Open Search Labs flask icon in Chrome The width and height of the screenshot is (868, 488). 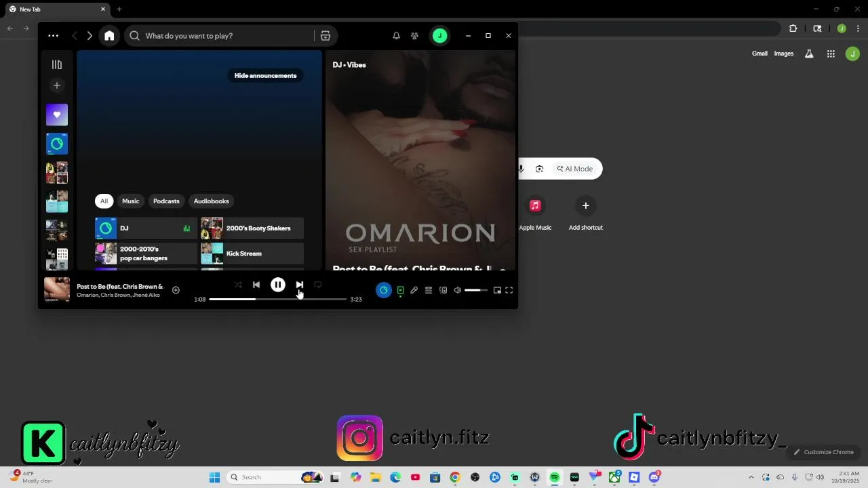pyautogui.click(x=809, y=54)
